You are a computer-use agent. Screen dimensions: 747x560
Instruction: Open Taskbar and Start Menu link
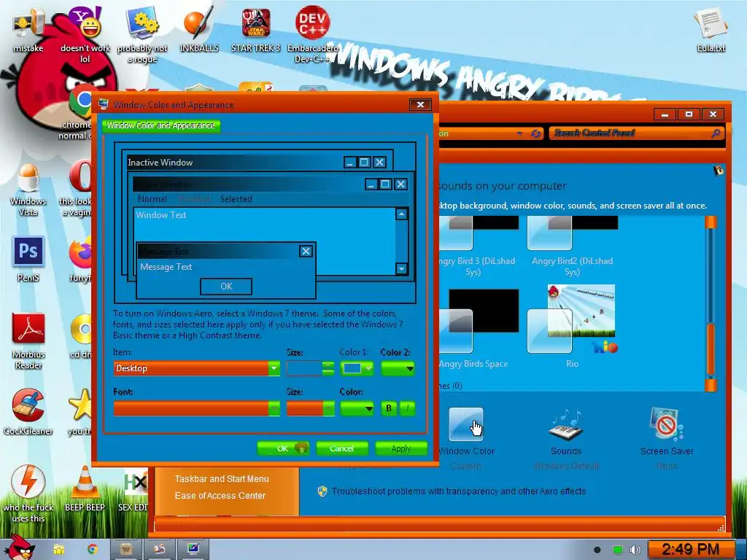coord(222,478)
